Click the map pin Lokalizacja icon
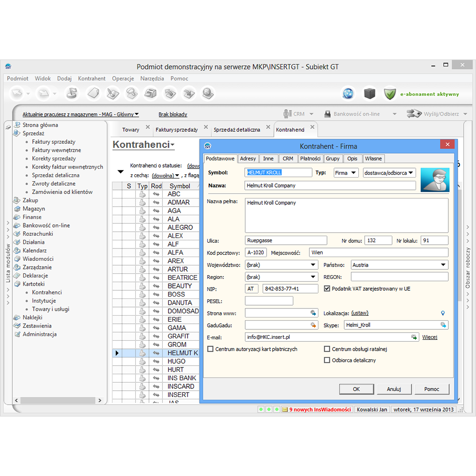476x476 pixels. tap(443, 313)
